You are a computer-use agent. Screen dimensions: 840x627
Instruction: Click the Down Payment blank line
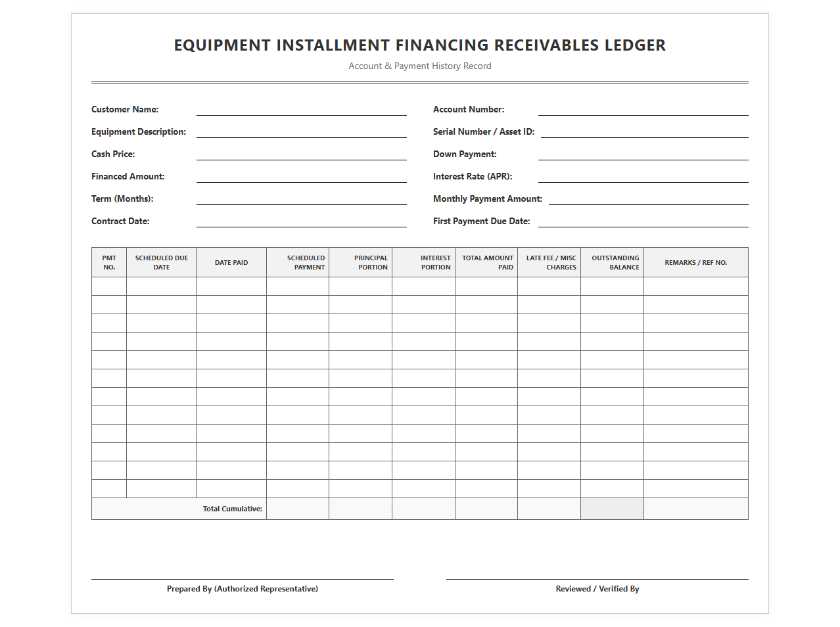(643, 154)
